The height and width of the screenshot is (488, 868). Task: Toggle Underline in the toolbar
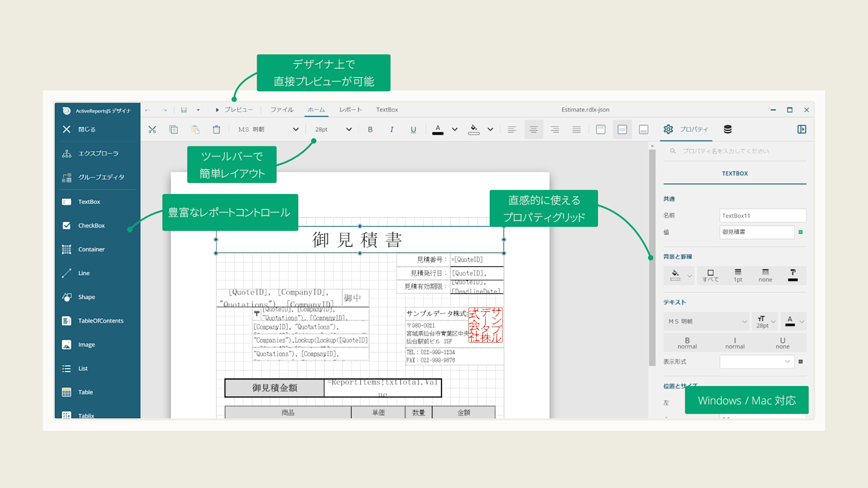pos(413,130)
